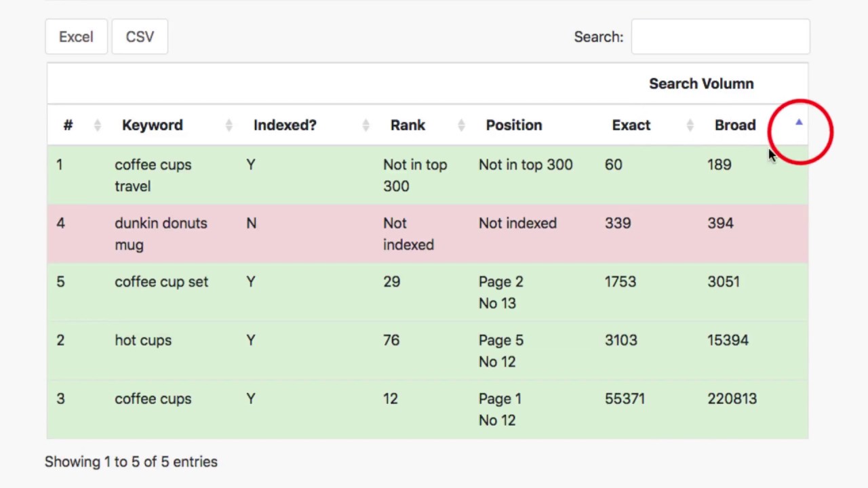The image size is (868, 488).
Task: Click the 'Search Volumn' group header
Action: 701,84
